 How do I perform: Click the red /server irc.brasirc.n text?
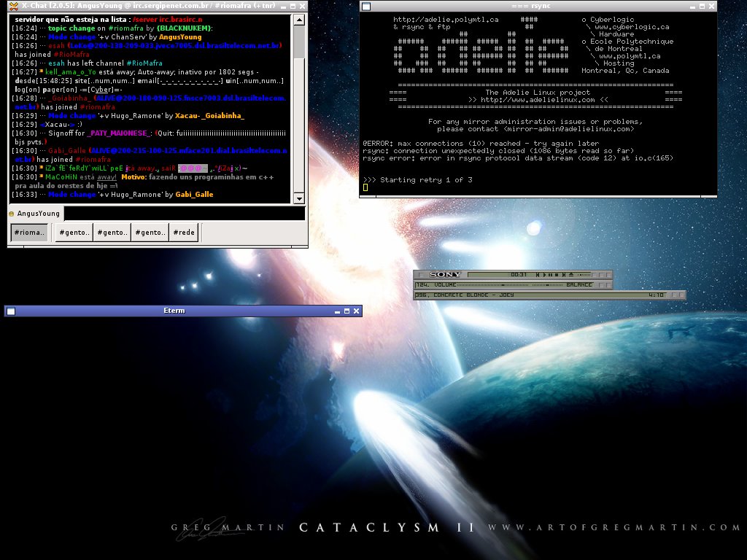click(x=167, y=20)
